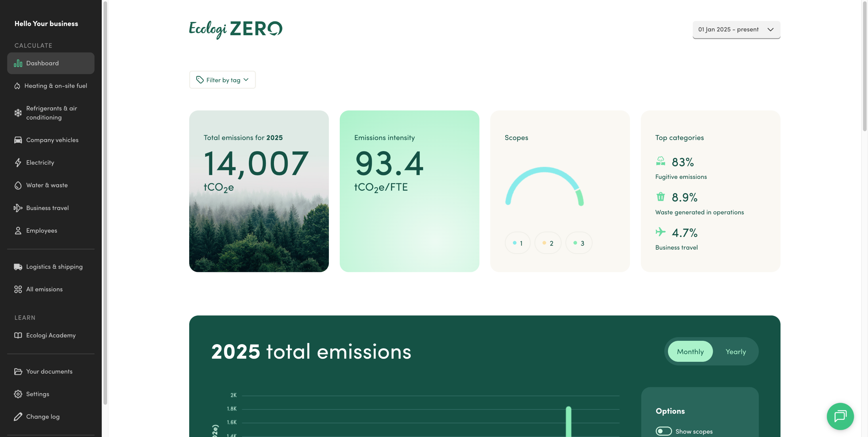Enable the Show scopes toggle
This screenshot has width=868, height=437.
[x=663, y=431]
